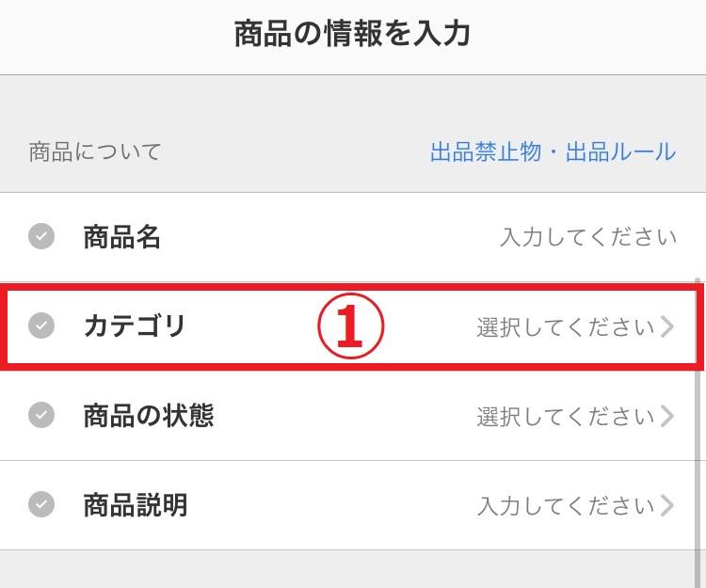Click the 商品について section header
Screen dimensions: 706x588
(x=95, y=151)
